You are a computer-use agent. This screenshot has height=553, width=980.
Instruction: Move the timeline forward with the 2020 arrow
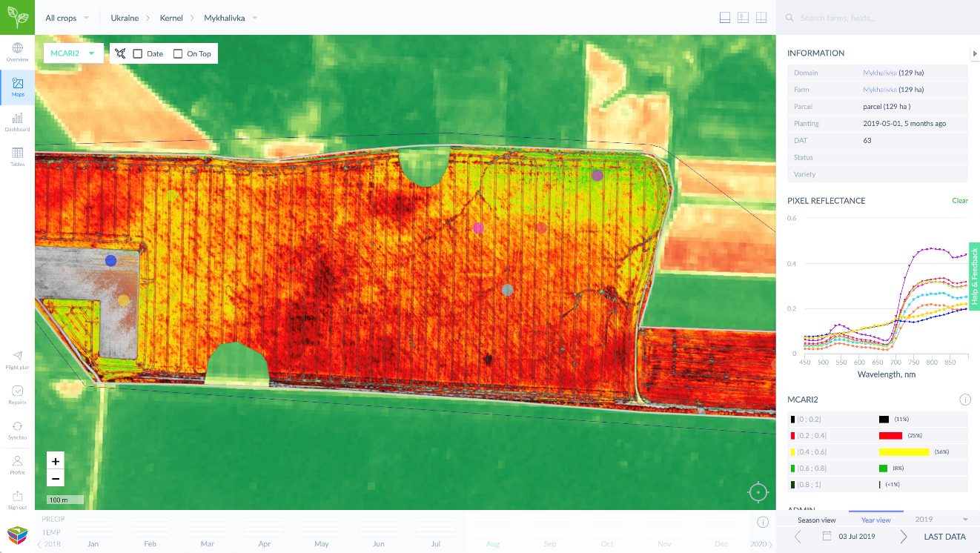(x=770, y=544)
